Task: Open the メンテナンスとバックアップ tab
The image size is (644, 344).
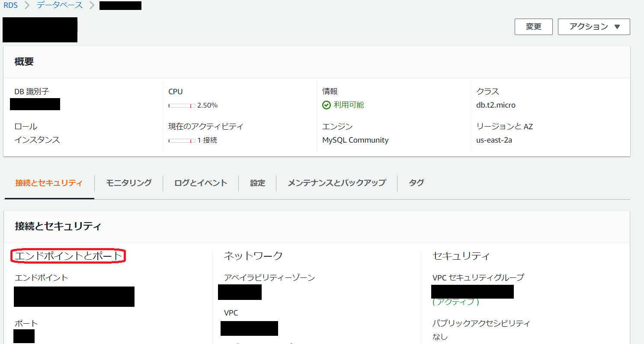Action: (x=336, y=183)
